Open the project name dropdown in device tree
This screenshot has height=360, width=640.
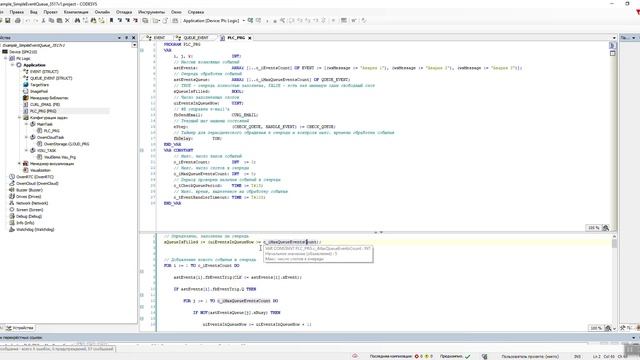[134, 45]
